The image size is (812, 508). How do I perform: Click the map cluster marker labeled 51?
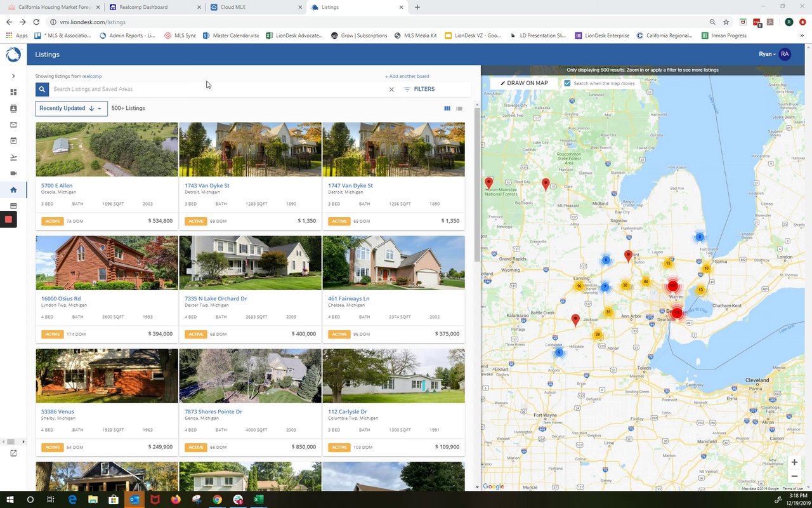tap(608, 312)
